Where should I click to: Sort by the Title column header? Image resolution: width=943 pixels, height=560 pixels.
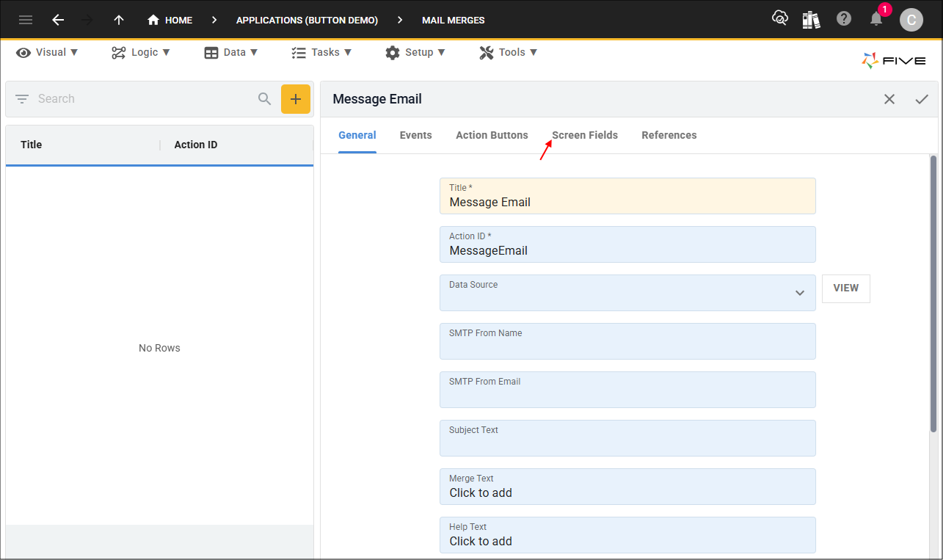click(x=31, y=145)
